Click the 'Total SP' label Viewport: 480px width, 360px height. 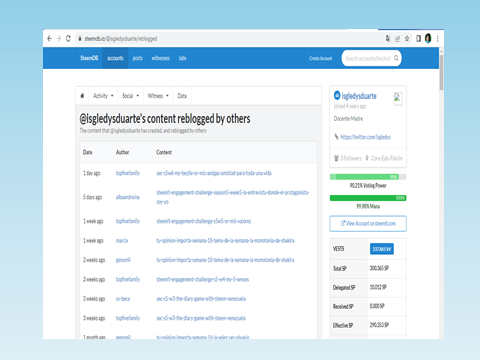click(x=340, y=268)
